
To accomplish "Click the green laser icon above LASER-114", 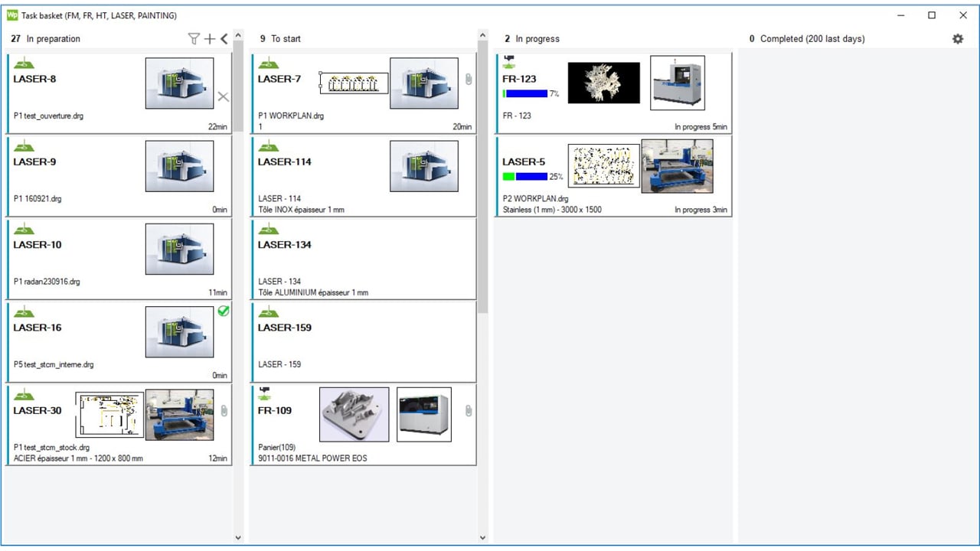I will coord(268,145).
